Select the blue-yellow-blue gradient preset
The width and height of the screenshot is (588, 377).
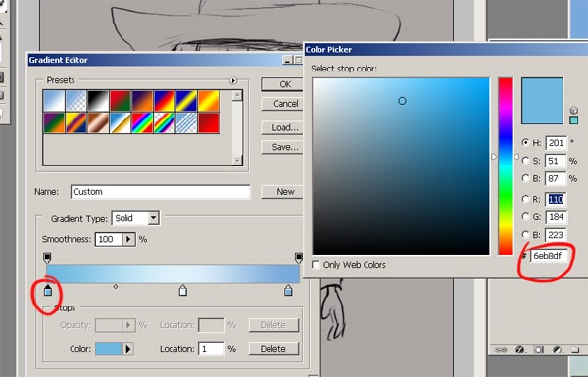[x=187, y=101]
